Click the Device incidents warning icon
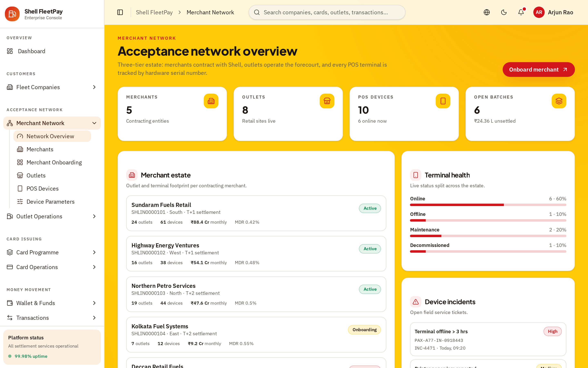 (415, 302)
